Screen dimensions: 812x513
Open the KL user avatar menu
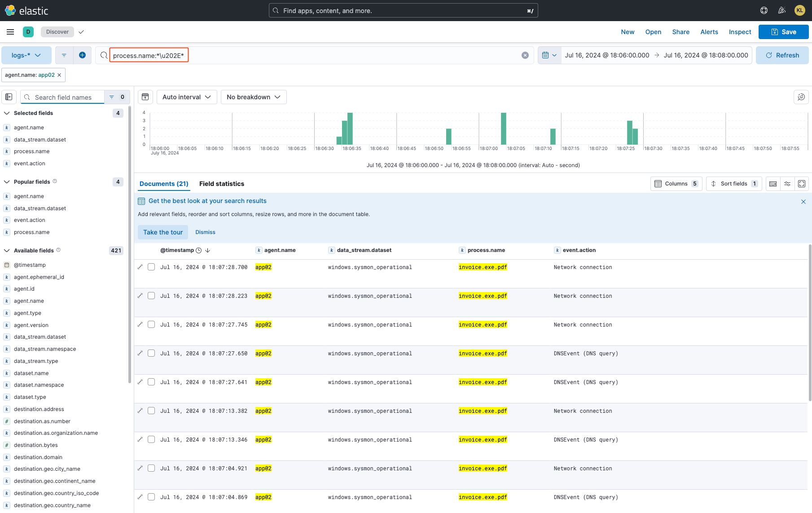click(800, 10)
